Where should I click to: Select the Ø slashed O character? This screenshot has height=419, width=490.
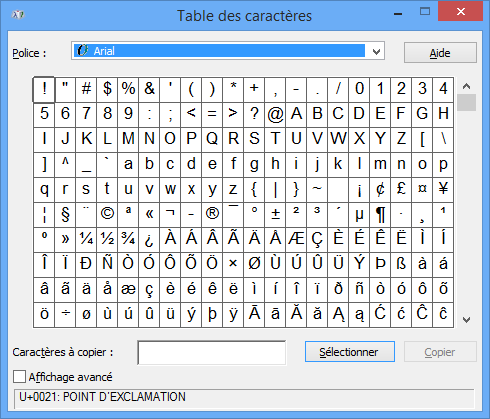tap(254, 265)
